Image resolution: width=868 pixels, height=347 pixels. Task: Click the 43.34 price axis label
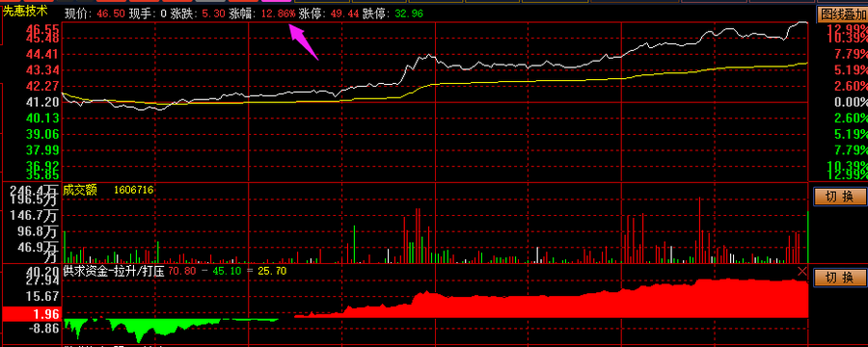click(43, 70)
